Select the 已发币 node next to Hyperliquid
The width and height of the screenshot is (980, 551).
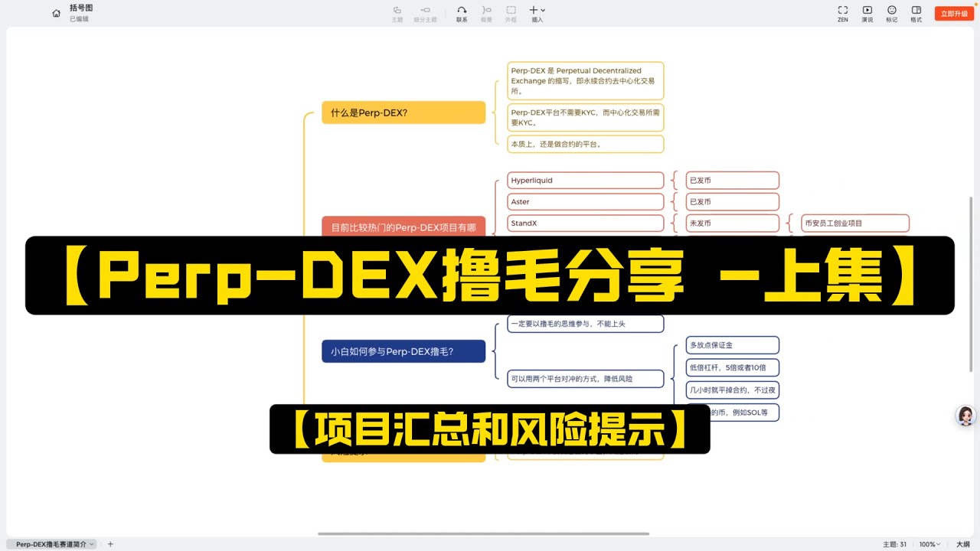pyautogui.click(x=733, y=181)
